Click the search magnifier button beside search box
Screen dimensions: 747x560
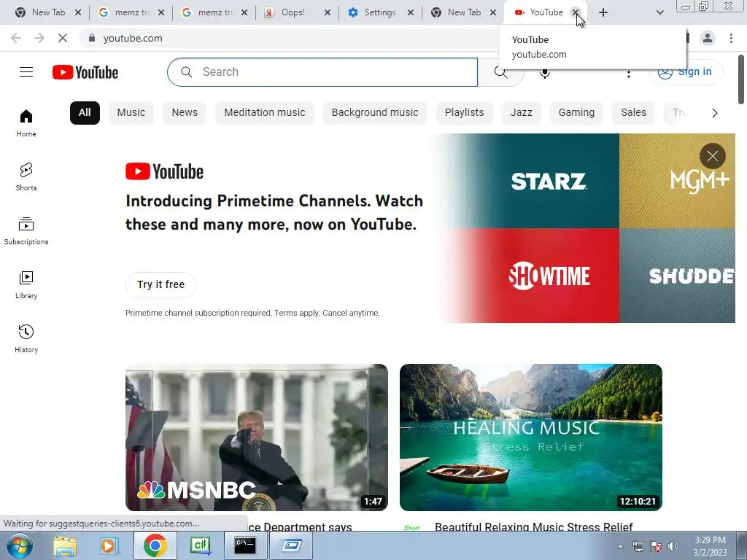[500, 72]
